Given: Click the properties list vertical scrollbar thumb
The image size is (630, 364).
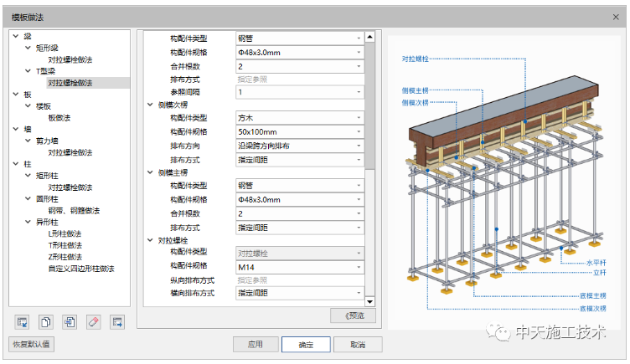Looking at the screenshot, I should (369, 106).
